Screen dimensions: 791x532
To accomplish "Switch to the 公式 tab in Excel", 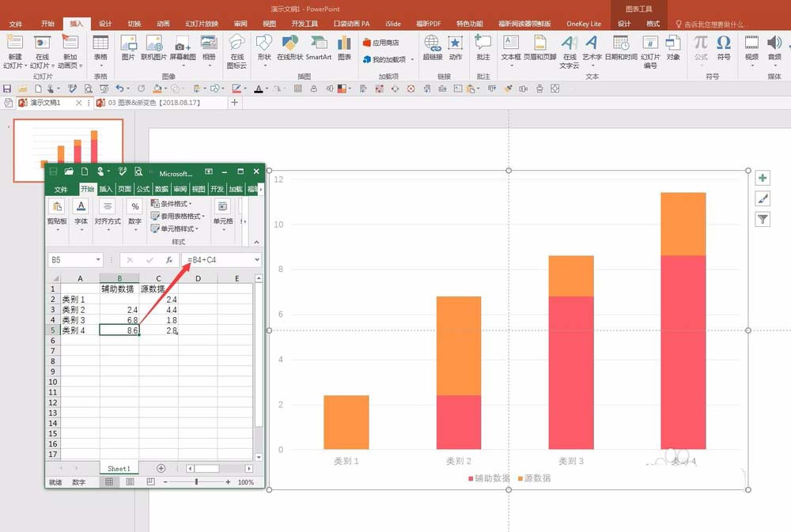I will 143,189.
